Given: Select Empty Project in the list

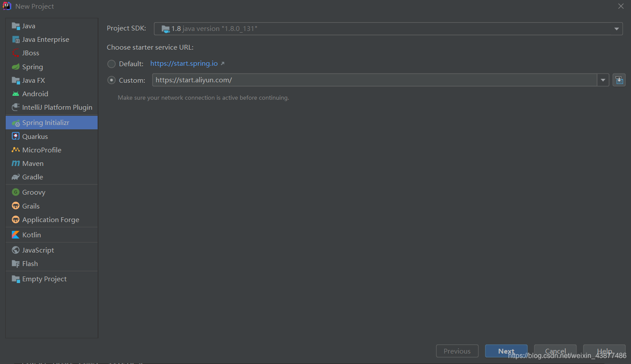Looking at the screenshot, I should 51,279.
